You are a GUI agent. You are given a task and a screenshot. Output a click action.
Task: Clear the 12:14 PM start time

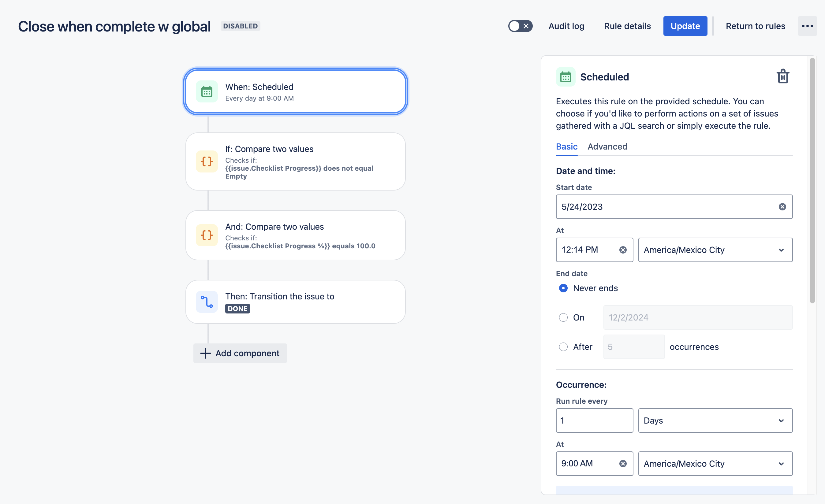point(623,250)
